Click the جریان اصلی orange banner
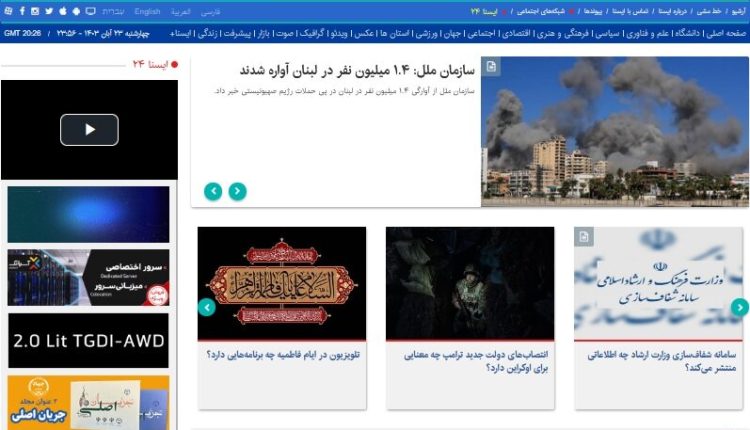 coord(88,403)
